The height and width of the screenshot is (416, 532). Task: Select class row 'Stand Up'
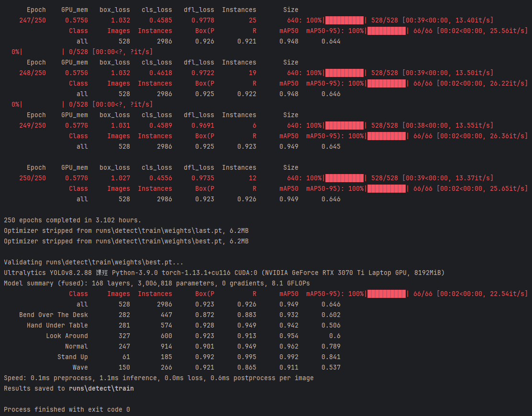pyautogui.click(x=199, y=357)
